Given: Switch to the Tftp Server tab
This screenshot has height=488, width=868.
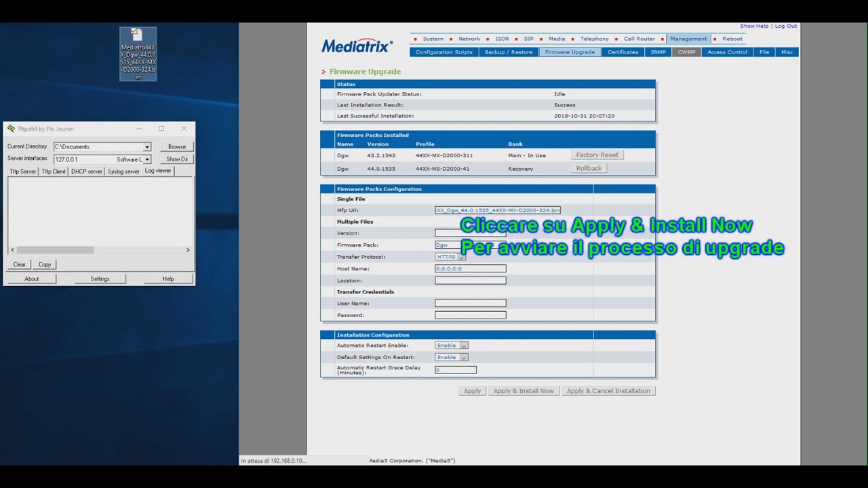Looking at the screenshot, I should 22,171.
